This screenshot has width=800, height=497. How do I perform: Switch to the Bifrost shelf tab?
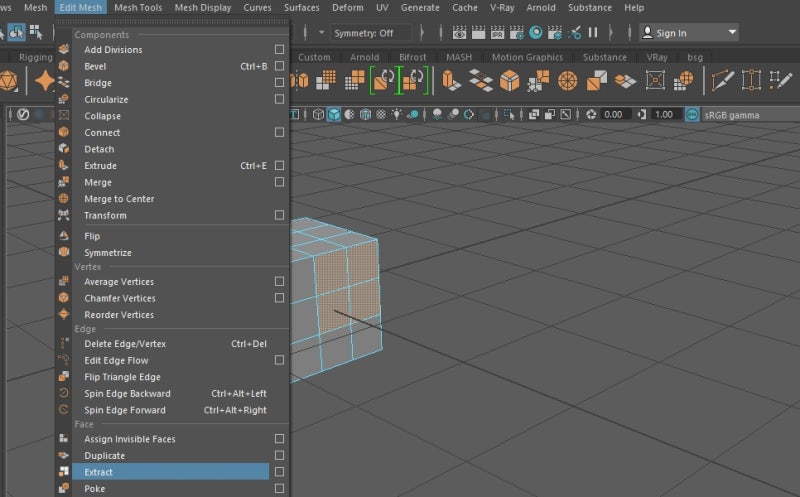click(412, 57)
